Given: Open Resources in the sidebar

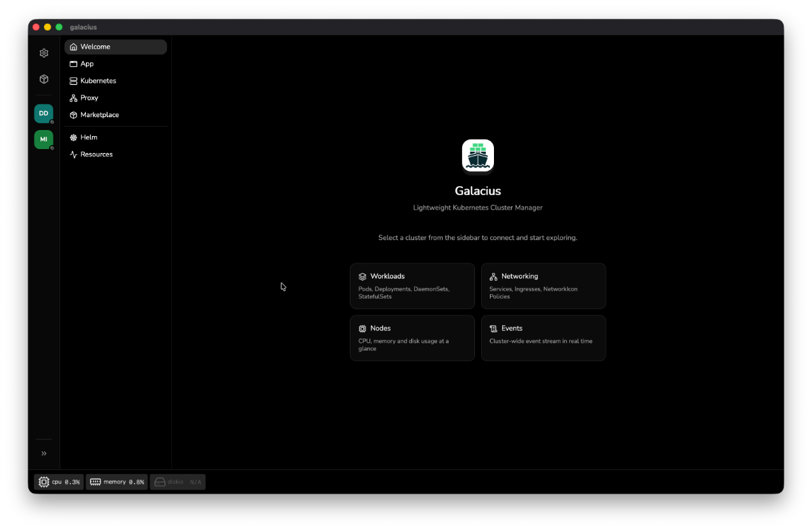Looking at the screenshot, I should (x=116, y=154).
